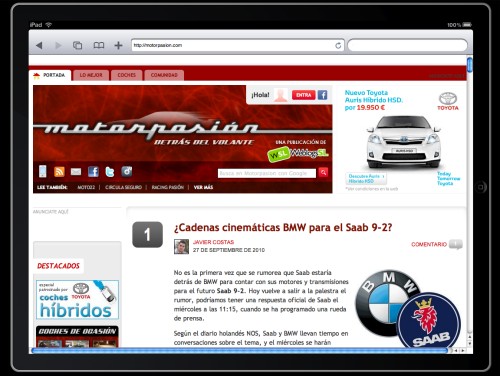The height and width of the screenshot is (376, 500).
Task: Click the Toyota Auris car ad image
Action: pyautogui.click(x=403, y=143)
